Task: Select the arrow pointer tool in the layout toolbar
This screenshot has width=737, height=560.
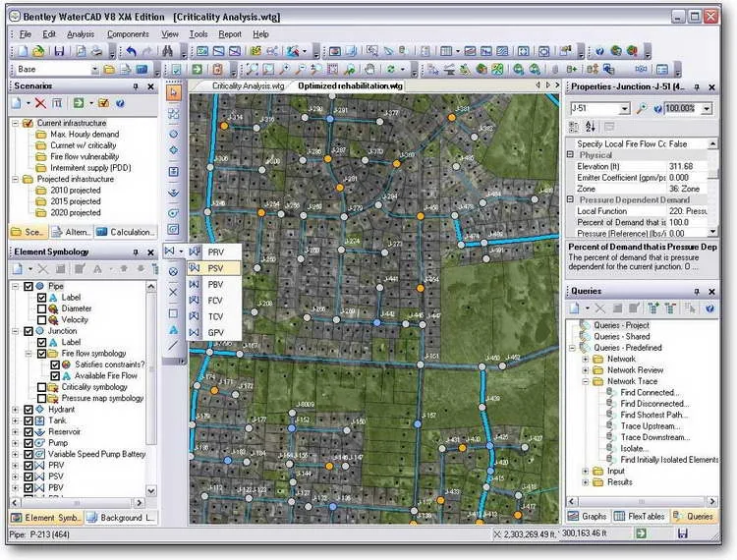Action: (x=173, y=92)
